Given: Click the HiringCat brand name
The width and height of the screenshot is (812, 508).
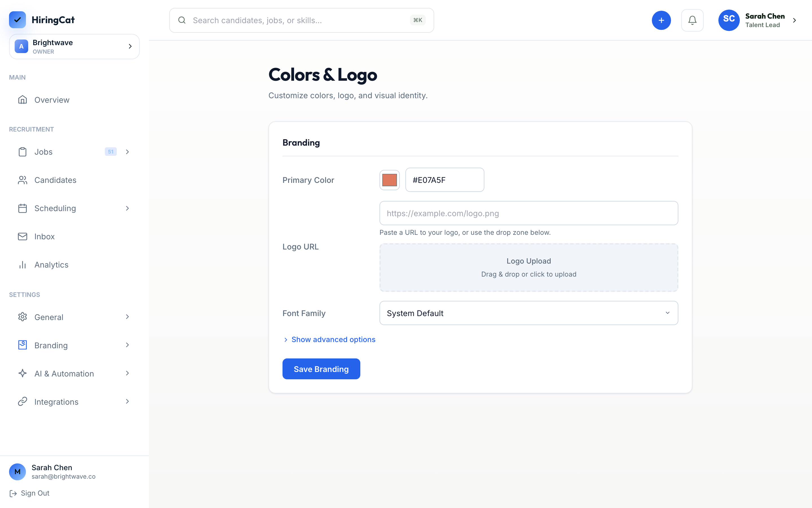Looking at the screenshot, I should [x=53, y=20].
